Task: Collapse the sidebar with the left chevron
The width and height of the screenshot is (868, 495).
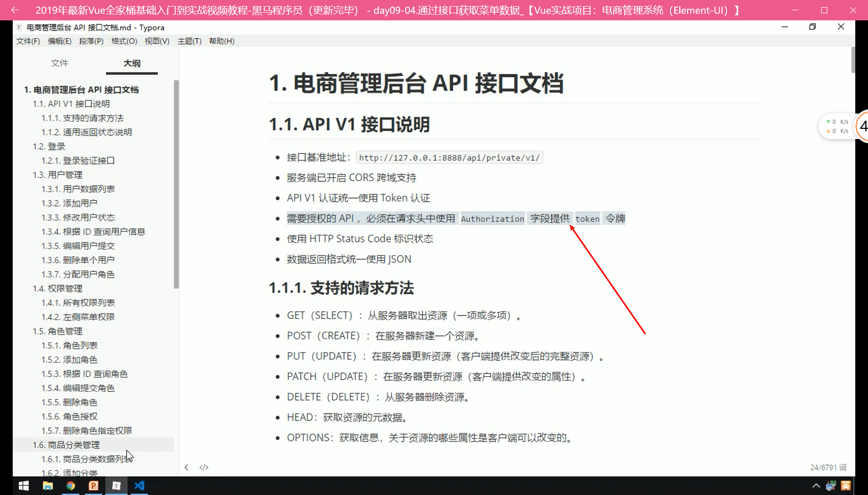Action: click(186, 468)
